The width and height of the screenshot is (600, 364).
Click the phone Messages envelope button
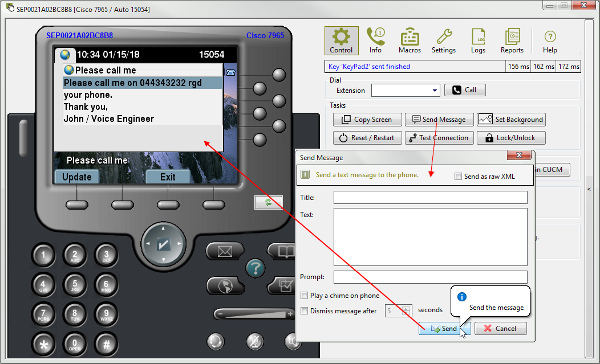click(225, 251)
